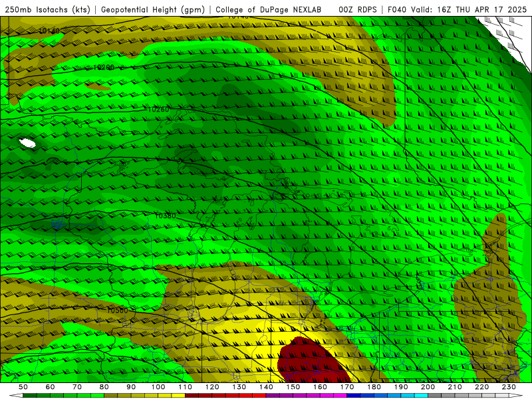Click the darkest green swatch right of 50
The width and height of the screenshot is (532, 399).
[x=30, y=396]
